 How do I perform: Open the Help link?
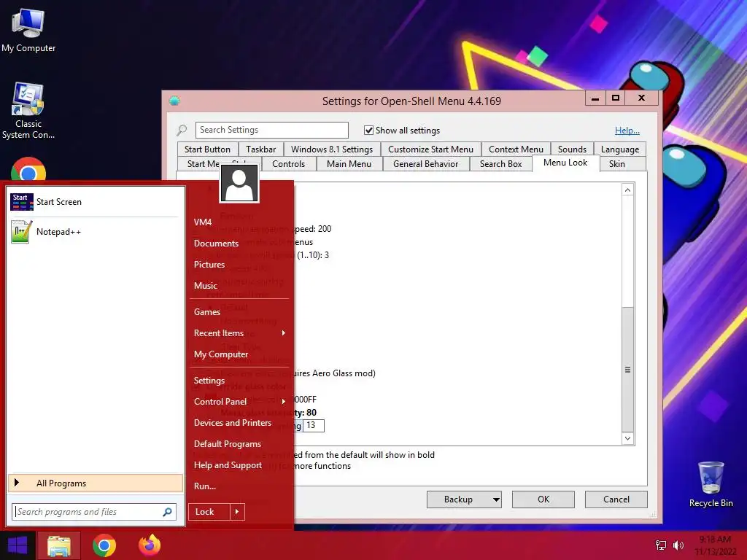(x=627, y=131)
